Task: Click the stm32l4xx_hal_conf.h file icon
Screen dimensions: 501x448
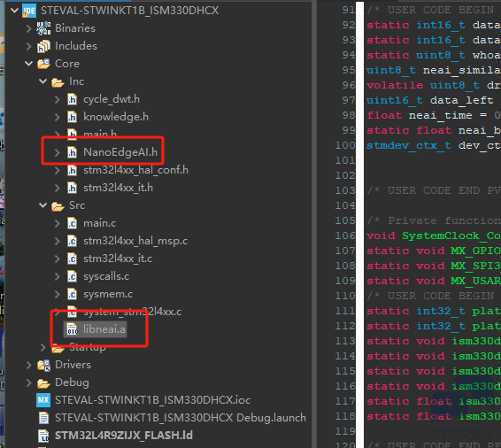Action: pyautogui.click(x=73, y=170)
